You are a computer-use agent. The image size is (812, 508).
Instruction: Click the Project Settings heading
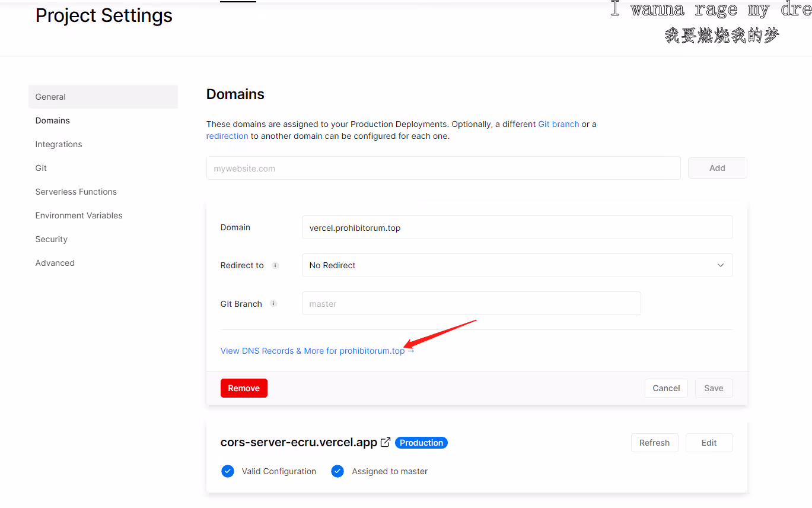point(104,16)
